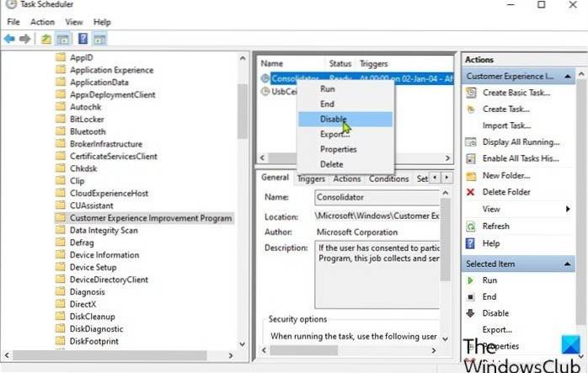The height and width of the screenshot is (373, 588).
Task: Click Import Task in Actions pane
Action: click(506, 125)
